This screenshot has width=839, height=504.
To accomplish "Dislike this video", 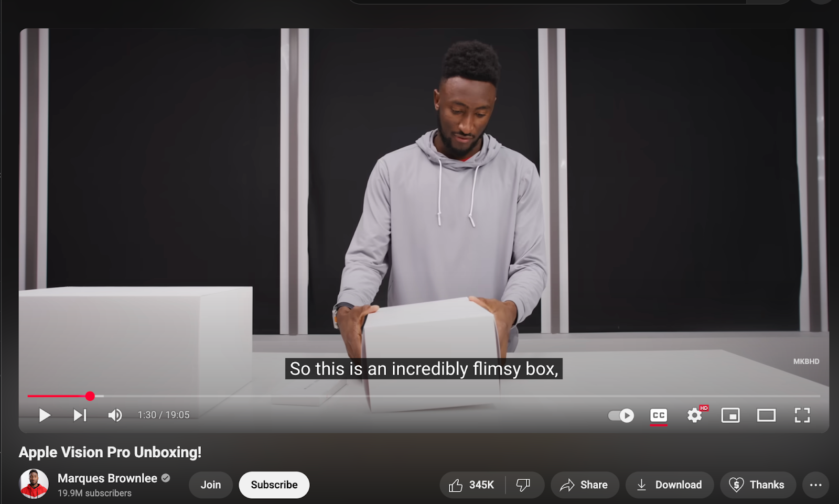I will (524, 485).
